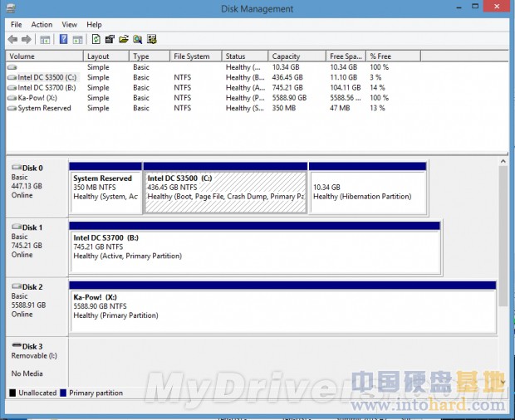The height and width of the screenshot is (420, 515).
Task: Open the View menu
Action: tap(69, 25)
